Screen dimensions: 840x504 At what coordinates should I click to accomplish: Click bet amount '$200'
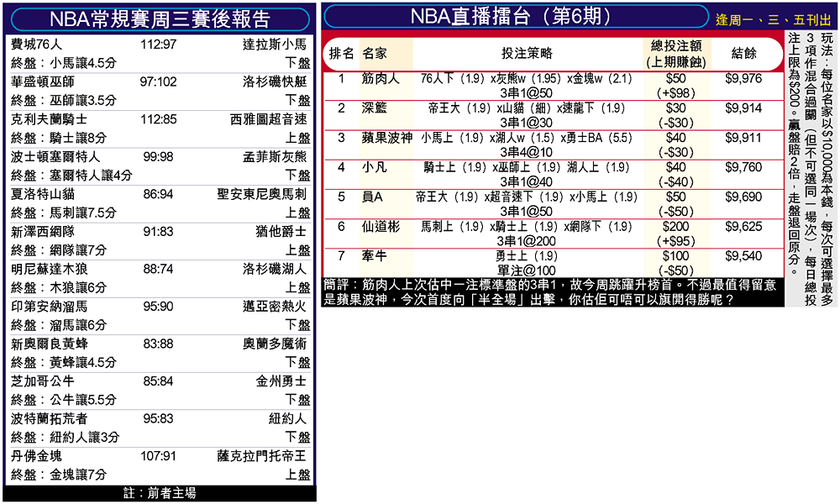click(x=676, y=227)
